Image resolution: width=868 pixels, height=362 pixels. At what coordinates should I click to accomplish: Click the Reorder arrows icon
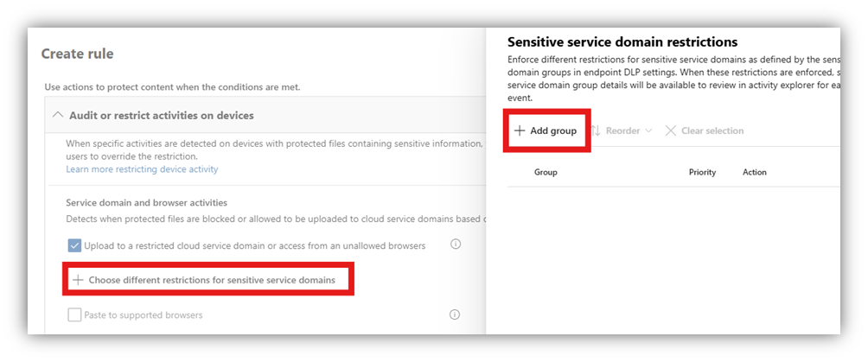(597, 130)
